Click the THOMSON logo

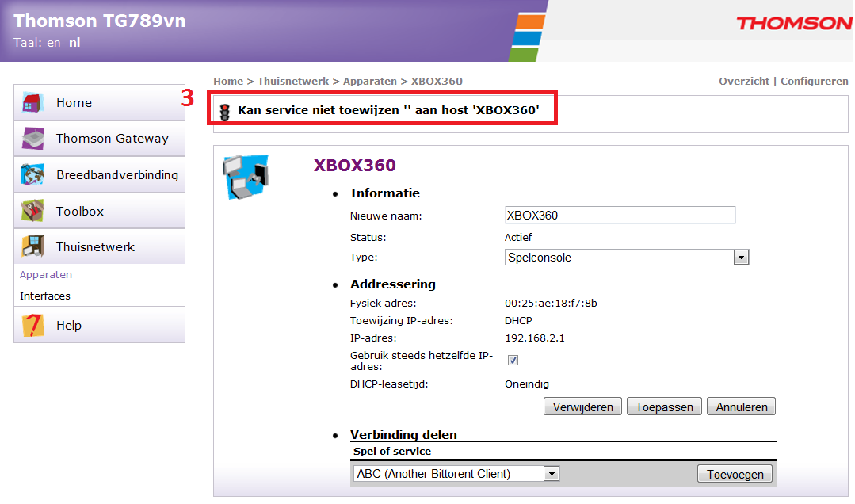click(x=794, y=23)
